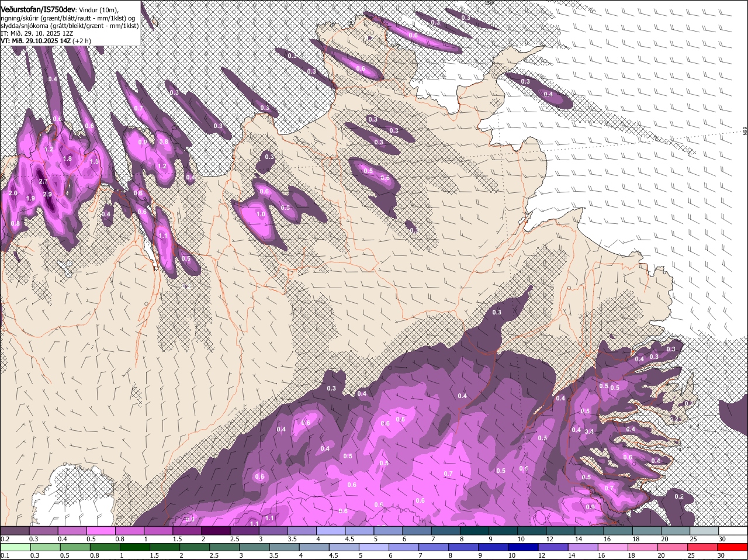
Task: Click the number 0.1 under the green scale
Action: (5, 555)
